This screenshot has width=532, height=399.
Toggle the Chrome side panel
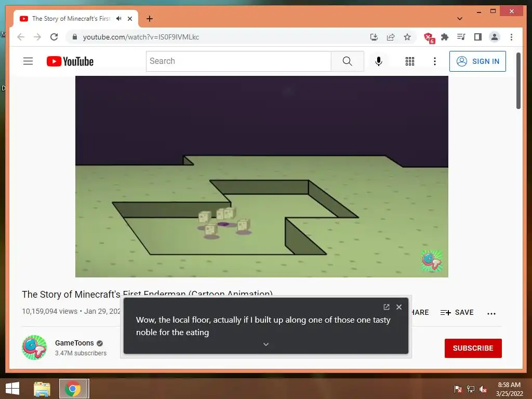[x=478, y=37]
